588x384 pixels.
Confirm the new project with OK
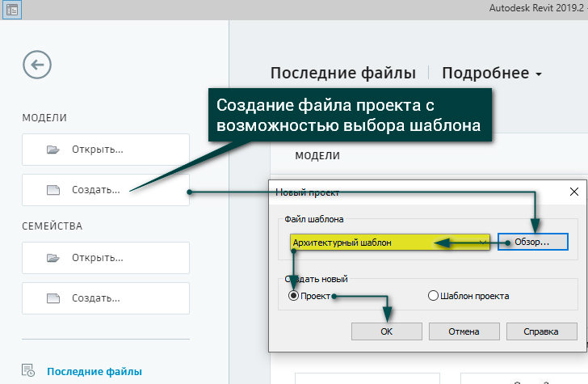[x=387, y=331]
